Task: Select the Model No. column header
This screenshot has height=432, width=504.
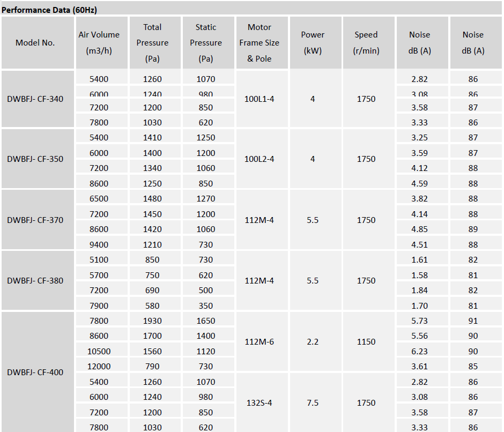Action: pyautogui.click(x=35, y=43)
